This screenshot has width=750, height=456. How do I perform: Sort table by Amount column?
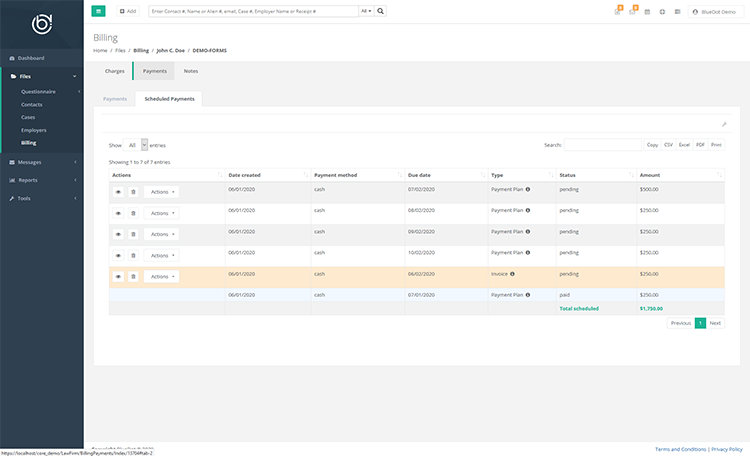[680, 175]
